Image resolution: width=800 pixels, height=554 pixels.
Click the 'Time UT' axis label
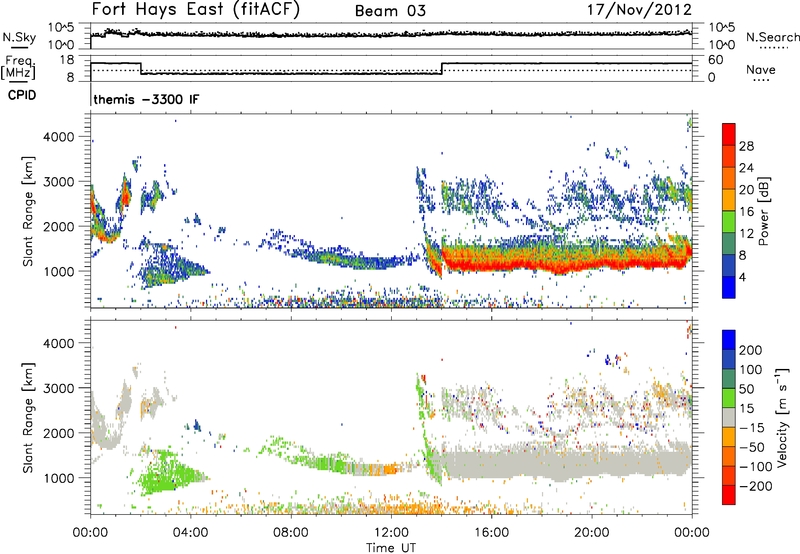391,548
